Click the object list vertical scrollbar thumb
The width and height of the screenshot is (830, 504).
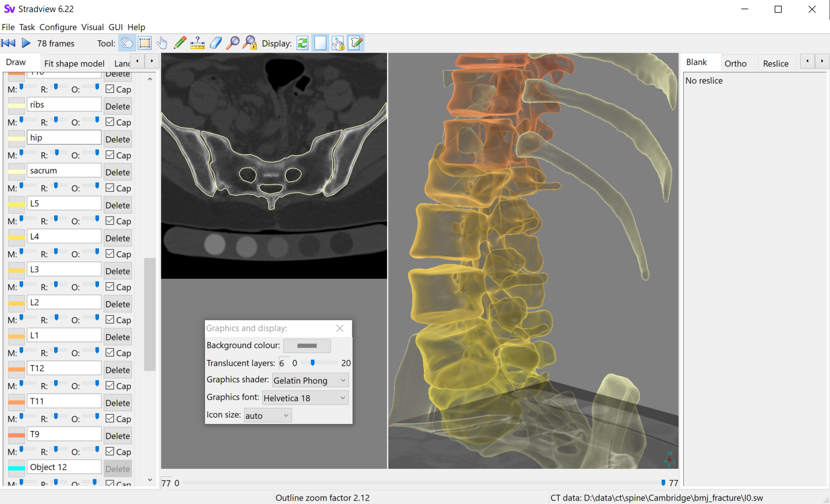pyautogui.click(x=150, y=314)
